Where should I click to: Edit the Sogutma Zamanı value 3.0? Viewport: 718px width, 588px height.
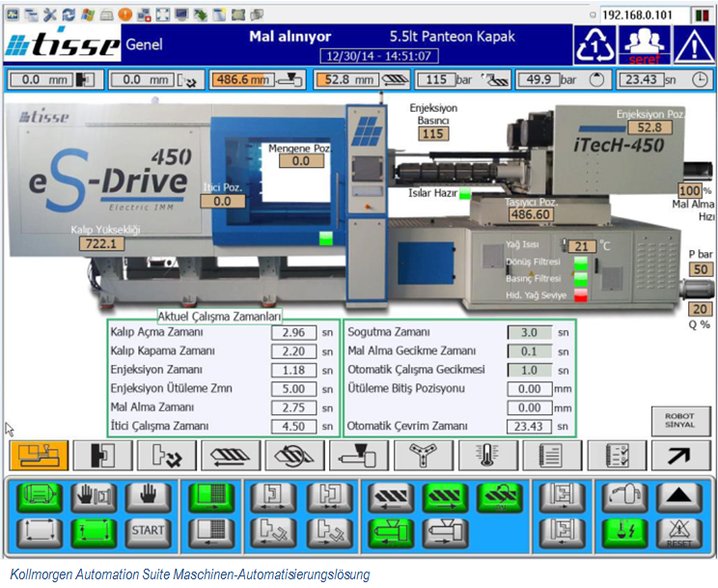click(x=530, y=333)
